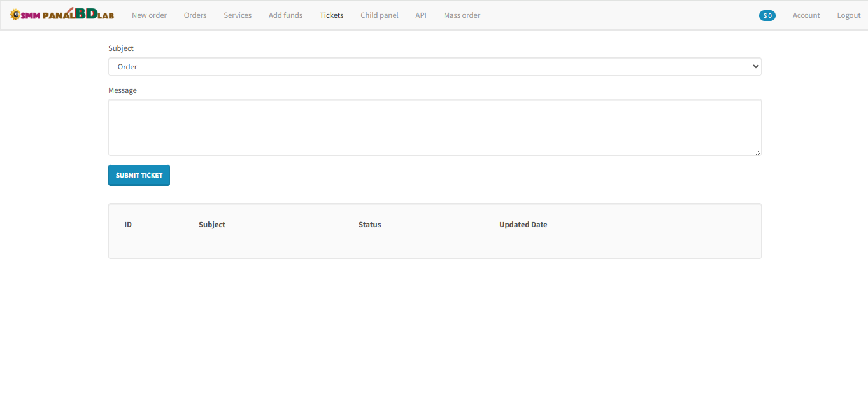
Task: Click the Status column header
Action: [369, 225]
